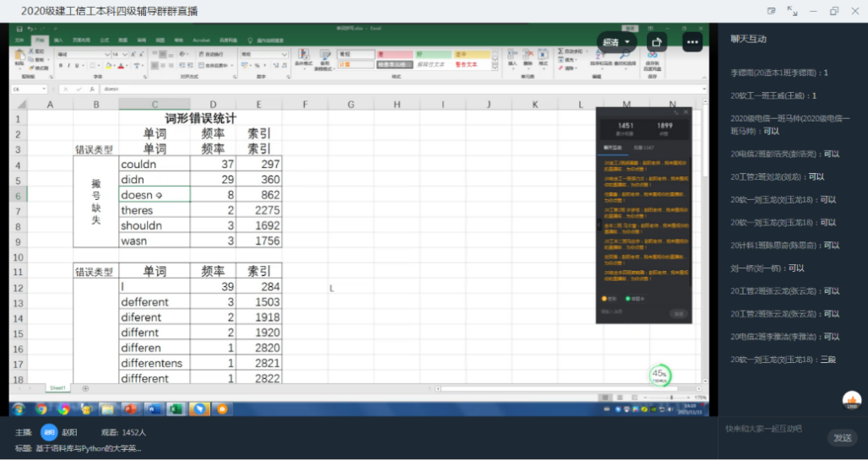Open the three-dot more options menu
868x460 pixels.
[x=693, y=41]
